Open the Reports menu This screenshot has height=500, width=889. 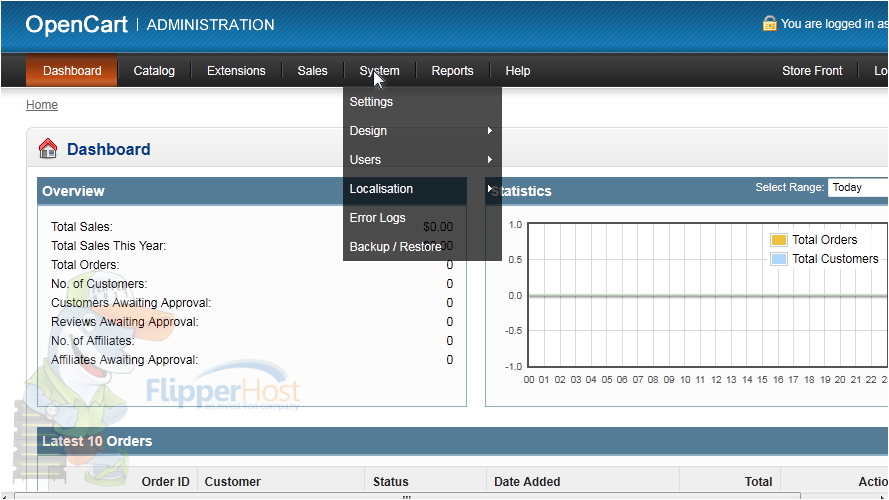pyautogui.click(x=452, y=71)
